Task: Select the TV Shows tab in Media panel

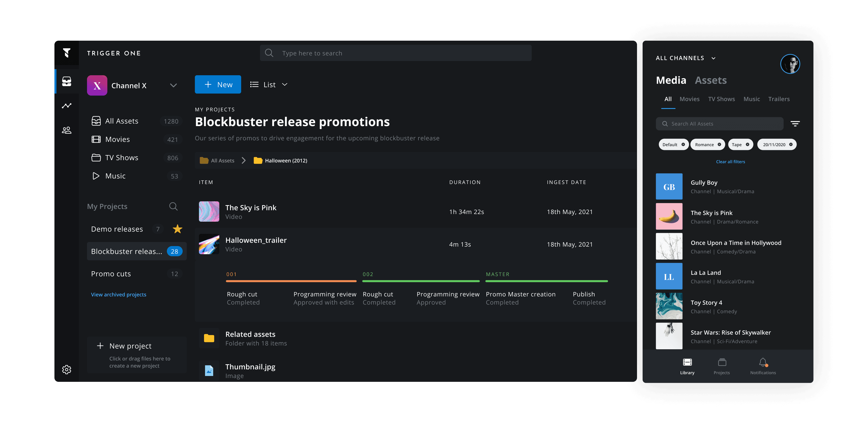Action: click(721, 99)
